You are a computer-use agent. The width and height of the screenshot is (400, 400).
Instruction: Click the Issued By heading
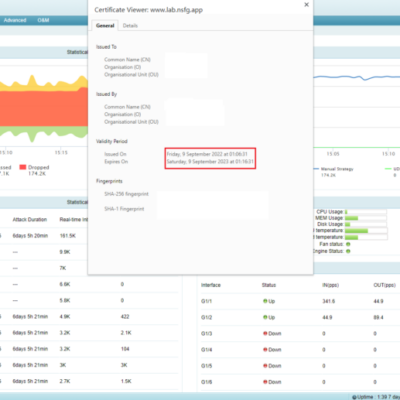point(106,94)
